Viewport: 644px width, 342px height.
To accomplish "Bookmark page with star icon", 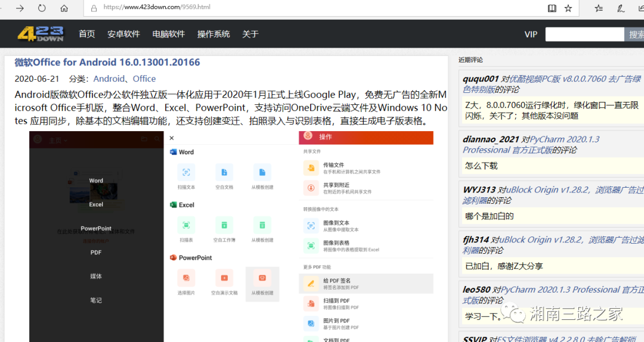I will (x=568, y=8).
